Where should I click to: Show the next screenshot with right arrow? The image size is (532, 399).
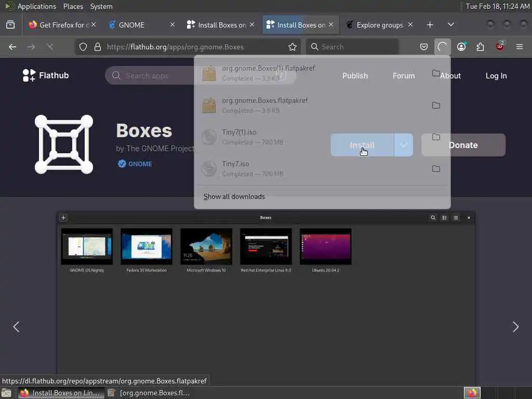point(515,327)
